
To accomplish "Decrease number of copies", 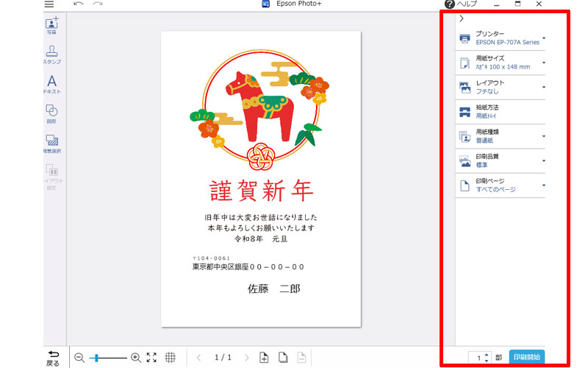I will point(487,361).
